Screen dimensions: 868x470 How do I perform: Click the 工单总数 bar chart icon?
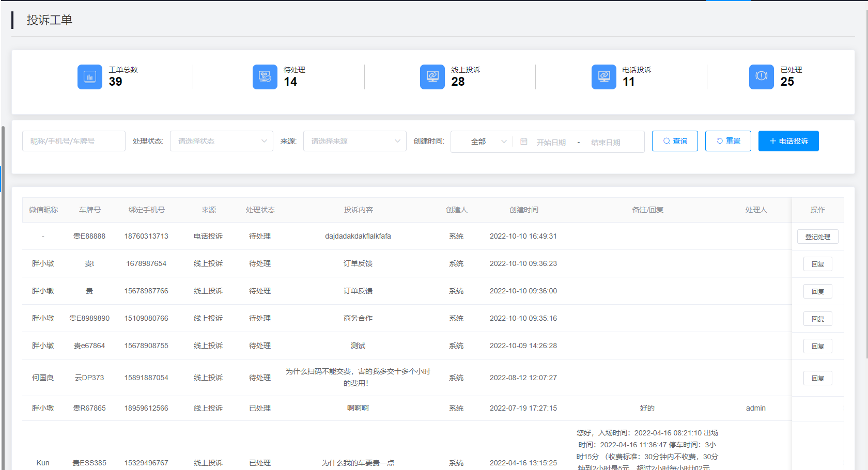(x=90, y=77)
